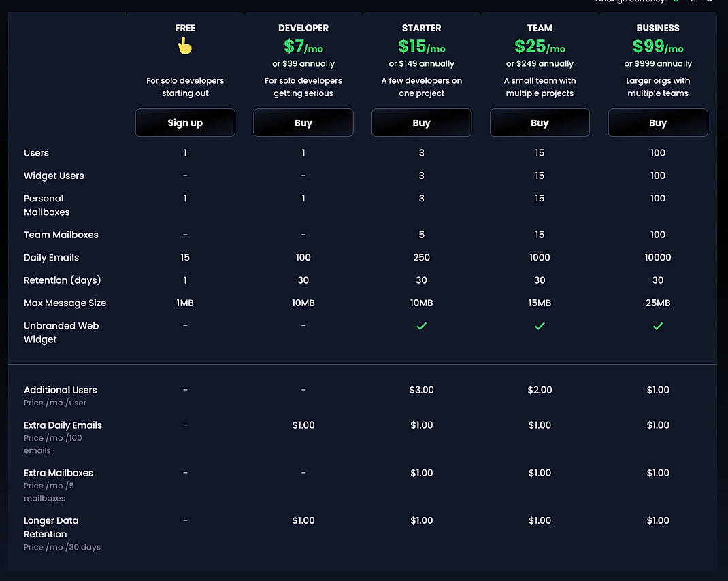Click the Unbranded Web Widget row label
728x581 pixels.
(x=61, y=333)
